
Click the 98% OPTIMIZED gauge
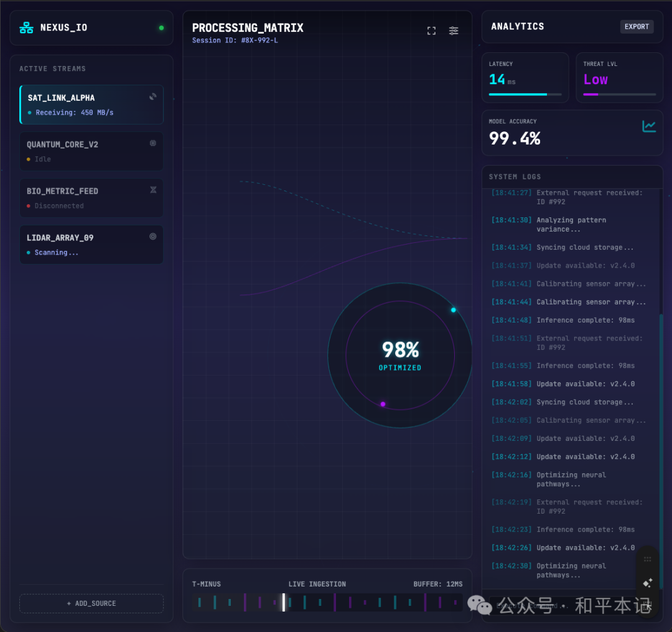tap(400, 355)
